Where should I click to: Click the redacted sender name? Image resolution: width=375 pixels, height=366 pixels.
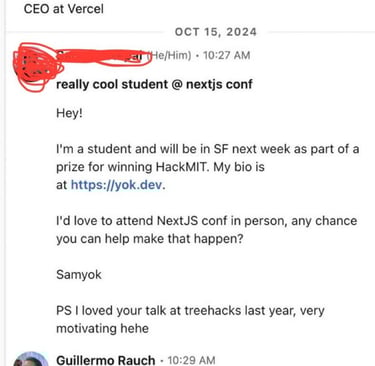pos(100,55)
